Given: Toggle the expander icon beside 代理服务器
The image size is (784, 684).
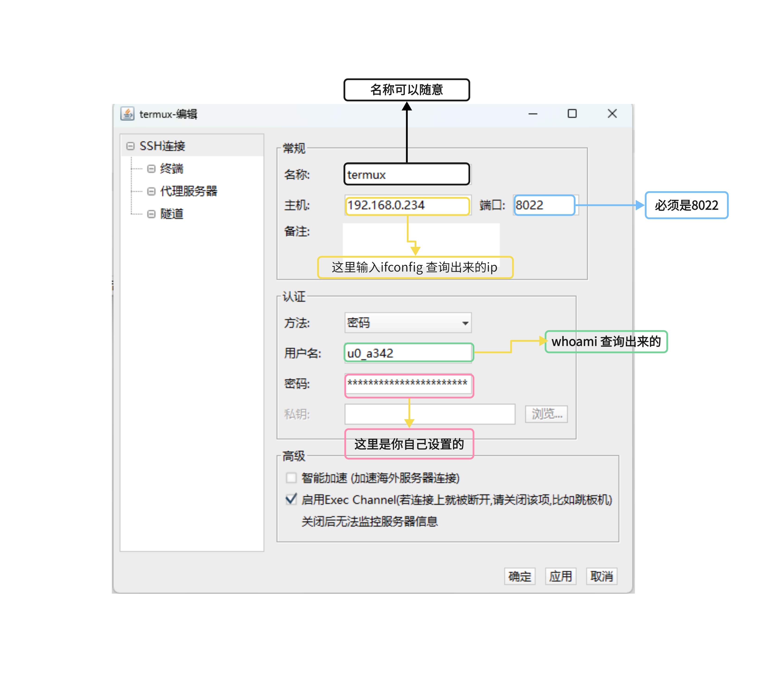Looking at the screenshot, I should coord(151,191).
